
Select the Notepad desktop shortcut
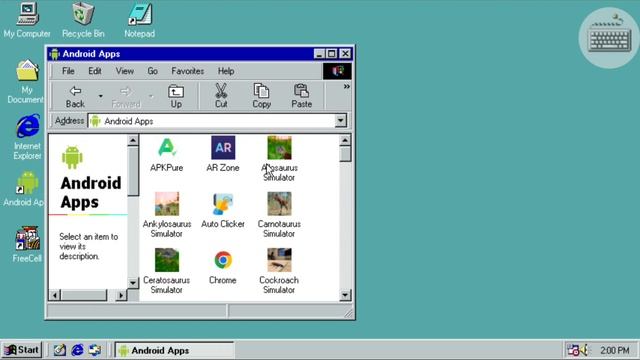click(140, 20)
